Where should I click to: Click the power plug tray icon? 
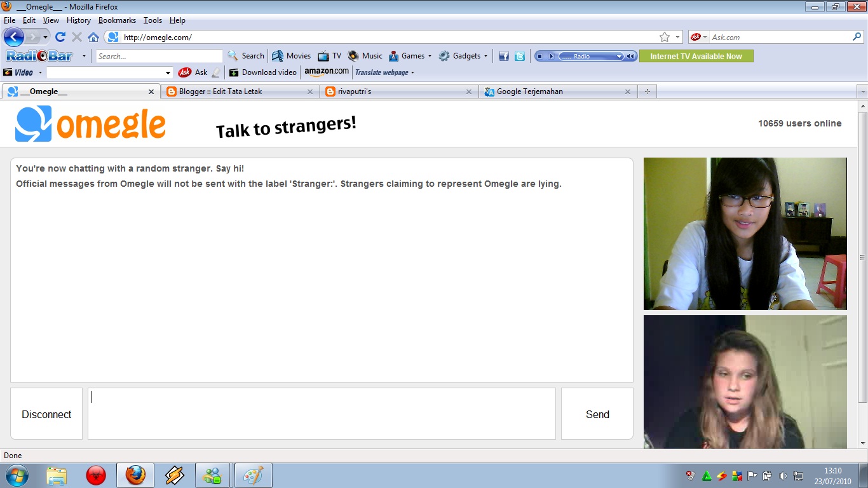(x=768, y=475)
